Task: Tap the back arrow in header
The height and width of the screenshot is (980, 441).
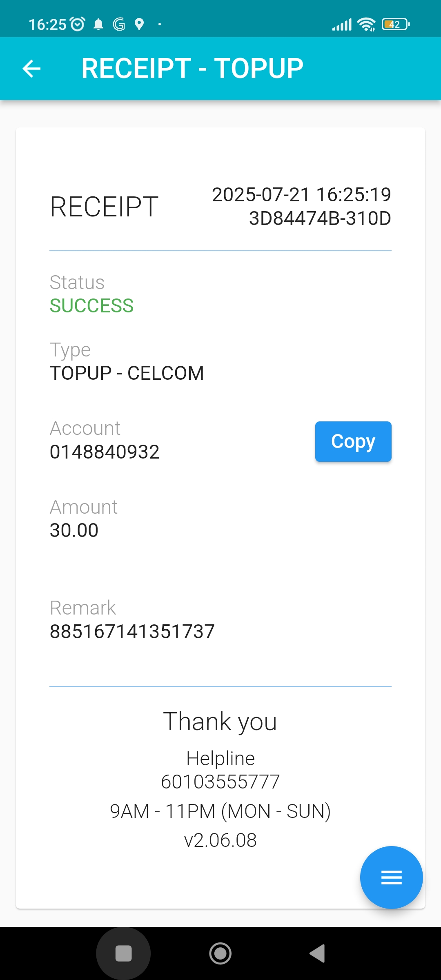Action: tap(31, 68)
